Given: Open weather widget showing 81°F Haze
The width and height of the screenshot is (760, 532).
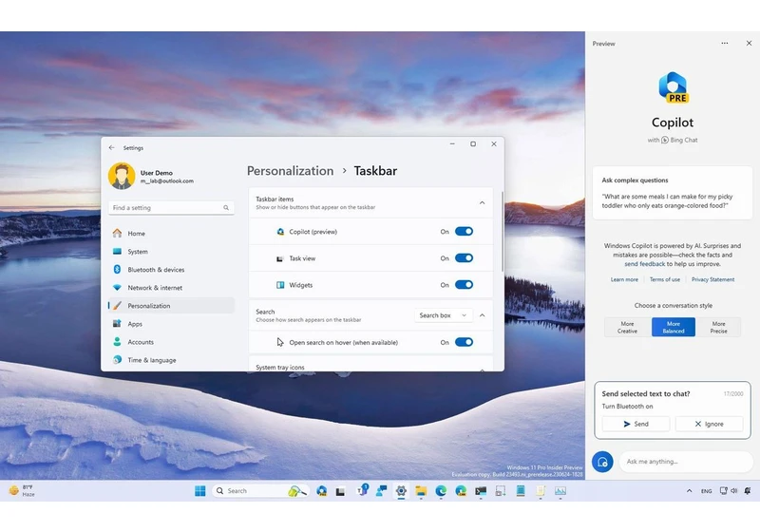Looking at the screenshot, I should (22, 490).
